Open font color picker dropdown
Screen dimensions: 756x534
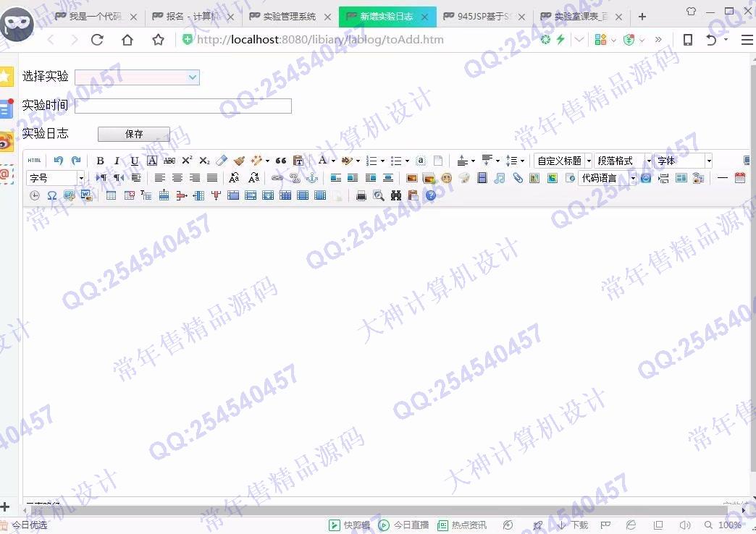(333, 161)
